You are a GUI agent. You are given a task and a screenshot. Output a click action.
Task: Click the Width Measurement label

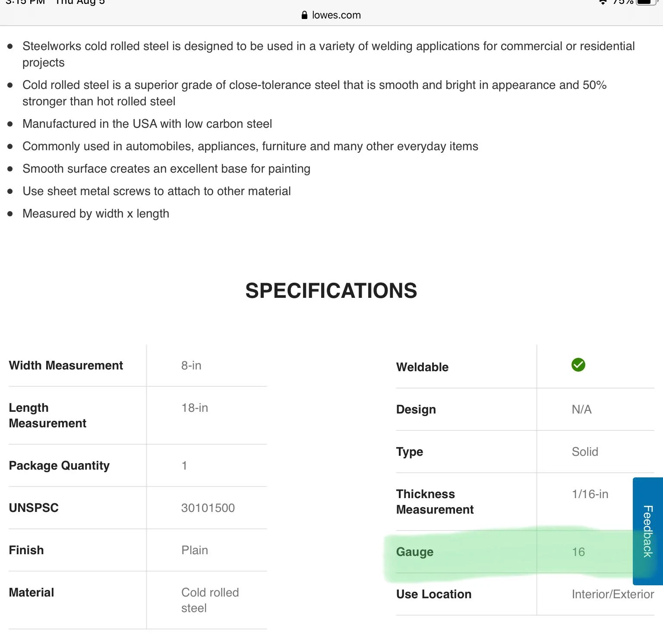[66, 365]
